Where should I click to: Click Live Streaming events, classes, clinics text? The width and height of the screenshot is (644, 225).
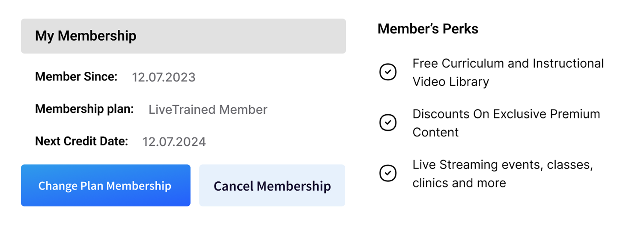(x=503, y=174)
